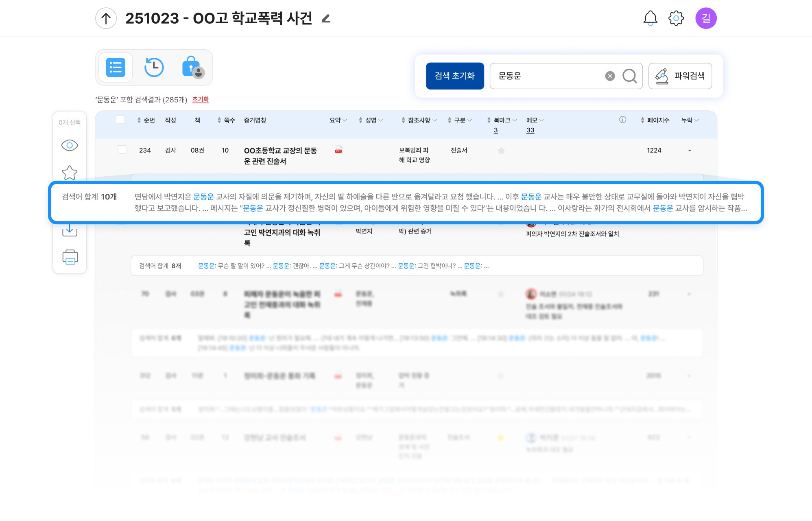
Task: Expand the 누락 column dropdown
Action: (696, 120)
